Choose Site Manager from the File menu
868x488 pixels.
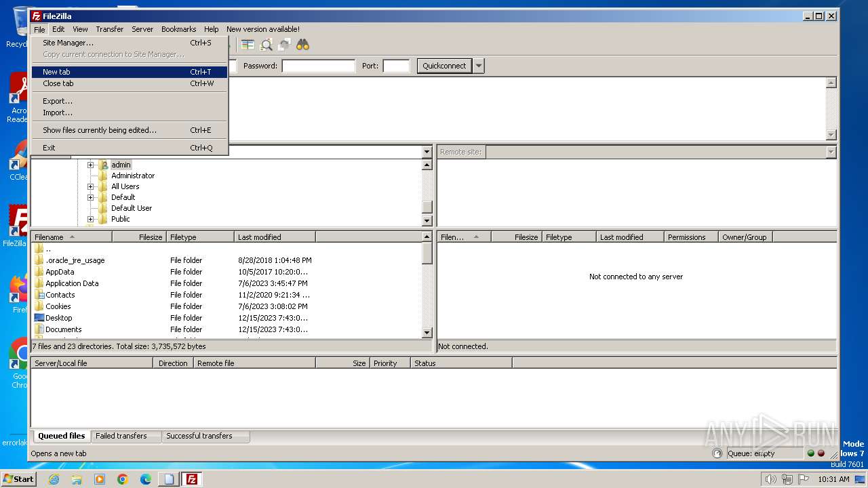point(130,43)
